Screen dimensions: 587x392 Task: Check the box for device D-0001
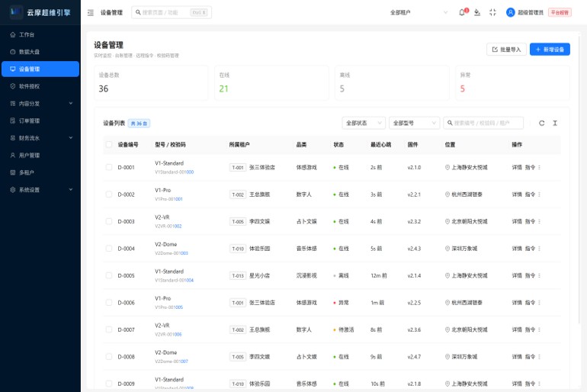pos(108,167)
